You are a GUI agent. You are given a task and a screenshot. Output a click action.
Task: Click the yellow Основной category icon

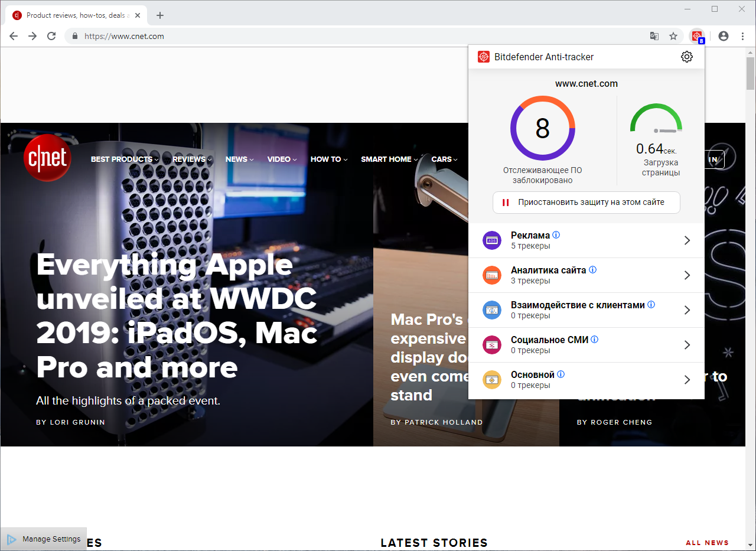pos(492,380)
